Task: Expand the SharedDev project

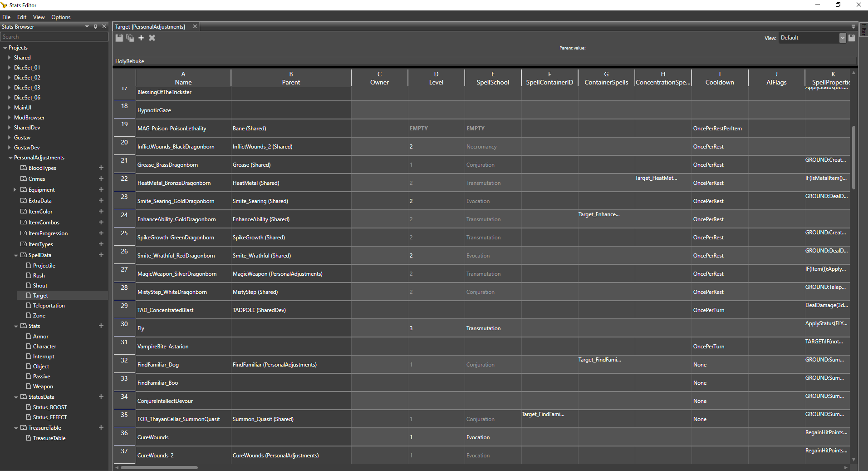Action: (x=9, y=128)
